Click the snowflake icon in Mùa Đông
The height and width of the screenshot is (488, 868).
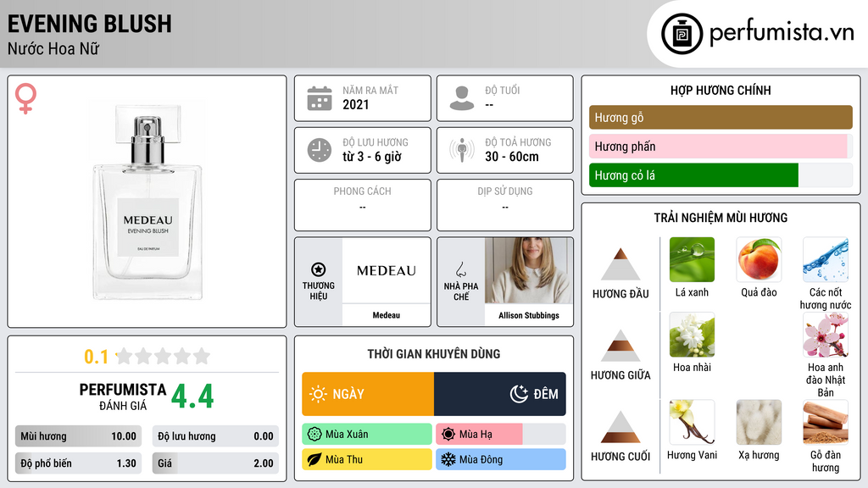[x=448, y=459]
